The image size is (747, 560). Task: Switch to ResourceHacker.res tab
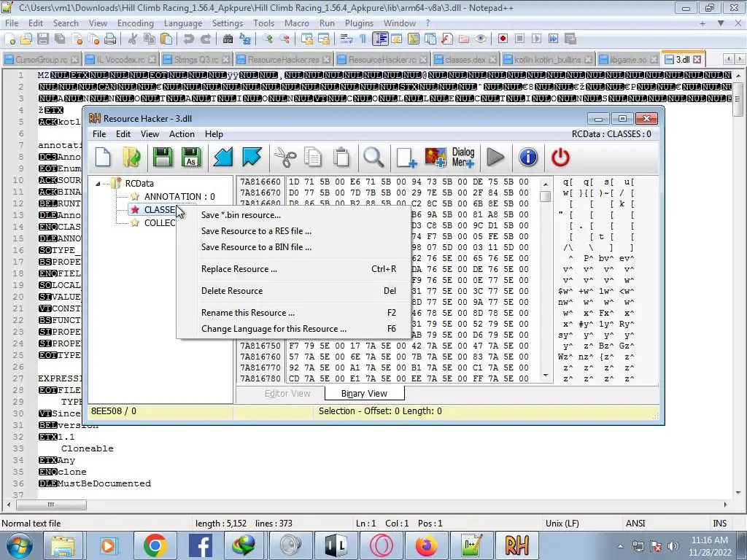click(284, 60)
